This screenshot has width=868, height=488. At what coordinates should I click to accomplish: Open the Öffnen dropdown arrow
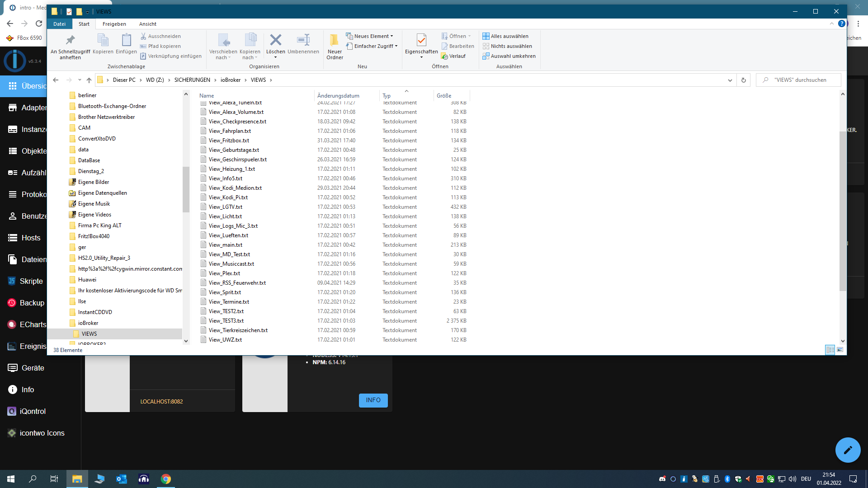tap(469, 36)
